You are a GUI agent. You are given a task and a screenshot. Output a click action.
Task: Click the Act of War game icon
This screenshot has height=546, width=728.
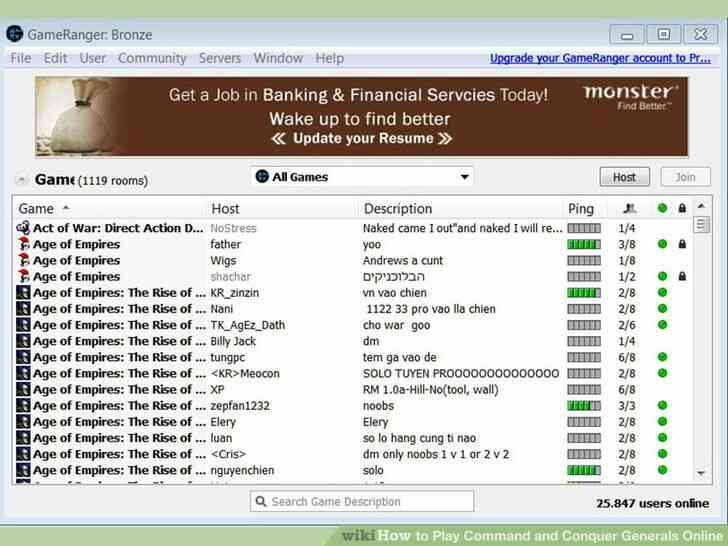click(23, 228)
